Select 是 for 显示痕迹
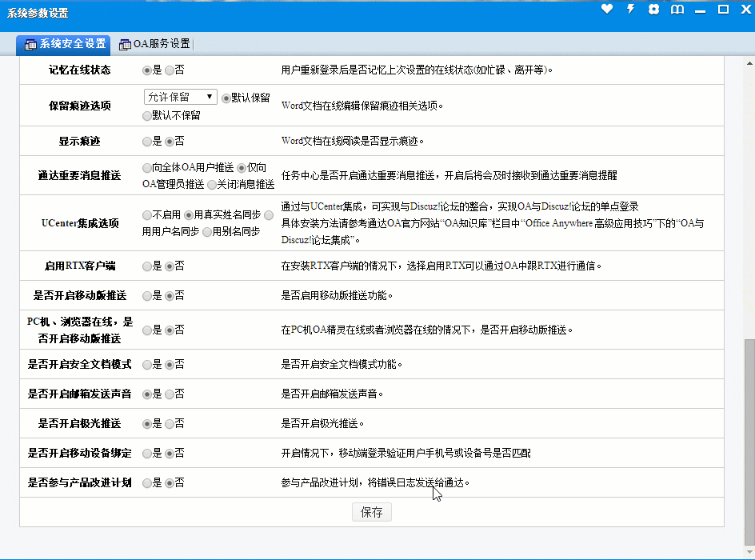Viewport: 755px width, 560px height. tap(147, 142)
